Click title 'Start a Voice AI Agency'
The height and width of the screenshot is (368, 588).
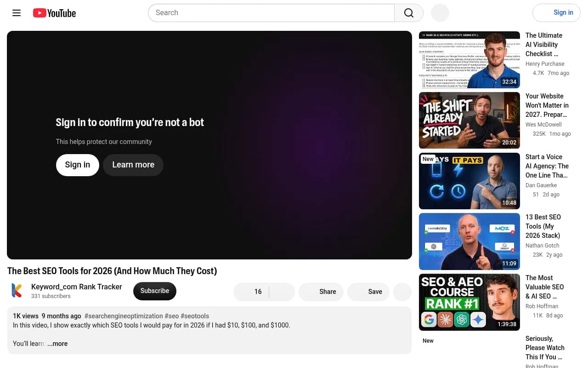547,166
